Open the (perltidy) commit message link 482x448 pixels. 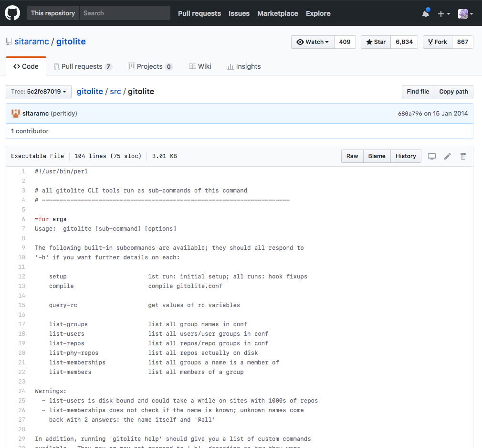click(x=64, y=114)
